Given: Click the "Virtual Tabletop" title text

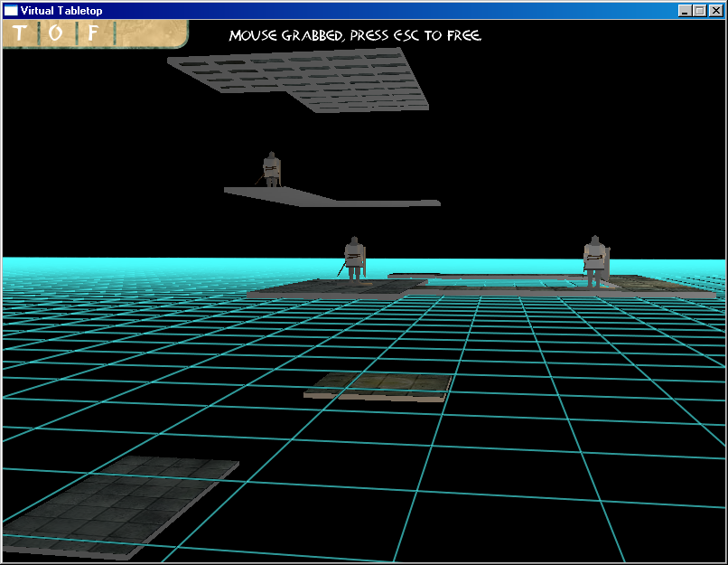Looking at the screenshot, I should coord(61,11).
